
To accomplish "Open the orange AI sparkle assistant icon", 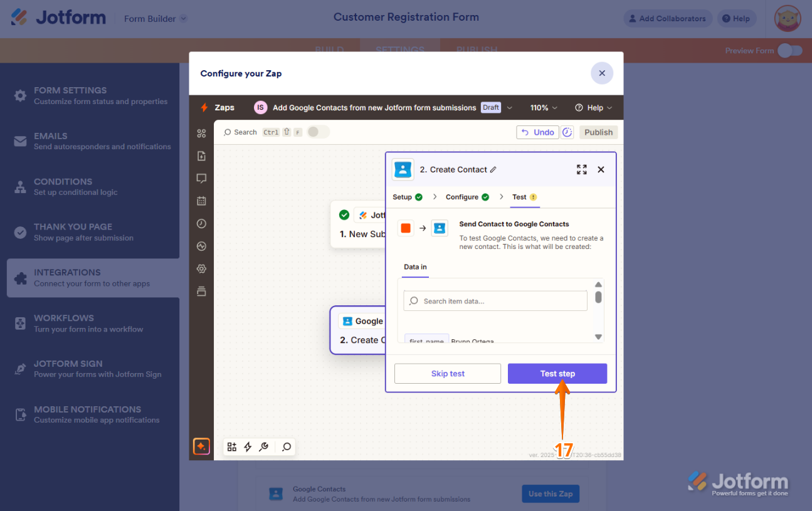I will click(201, 446).
